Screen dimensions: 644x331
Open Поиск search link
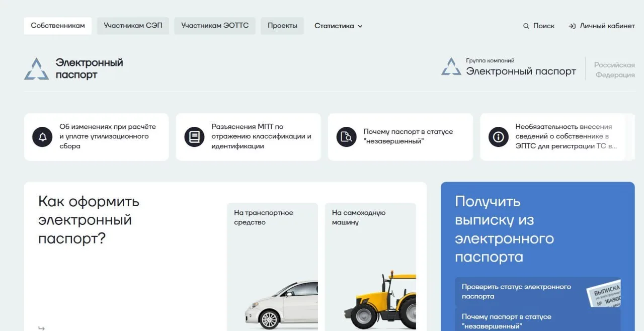pyautogui.click(x=539, y=26)
